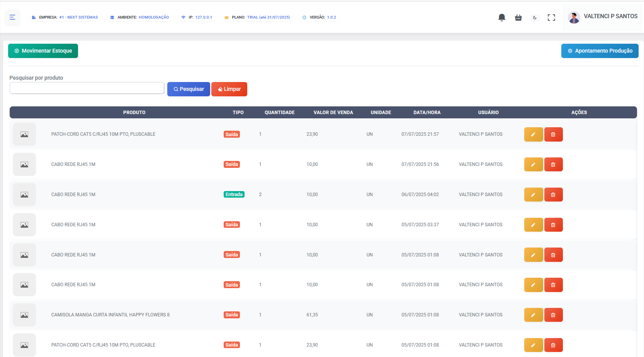Click the Pesquisar search button
This screenshot has height=357, width=644.
189,89
